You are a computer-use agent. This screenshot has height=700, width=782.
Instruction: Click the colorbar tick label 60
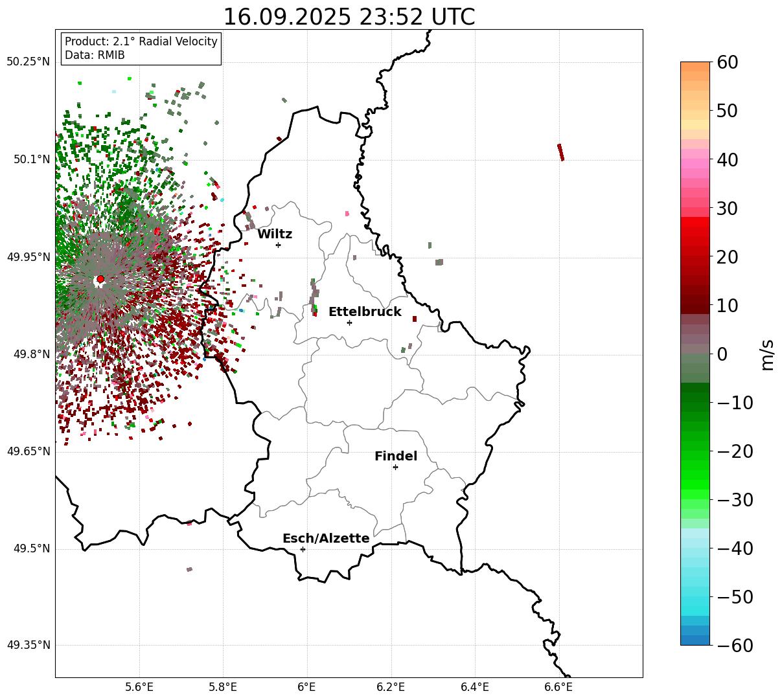pos(728,62)
